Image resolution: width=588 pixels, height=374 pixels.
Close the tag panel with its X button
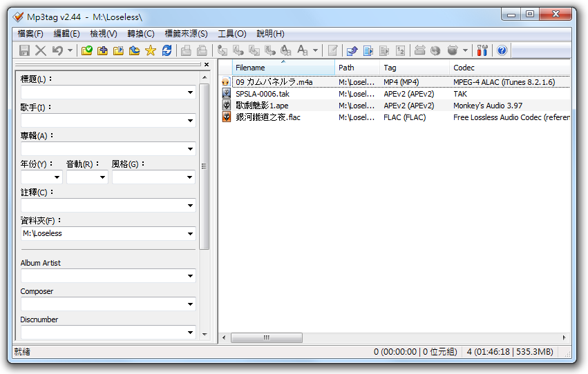click(207, 64)
